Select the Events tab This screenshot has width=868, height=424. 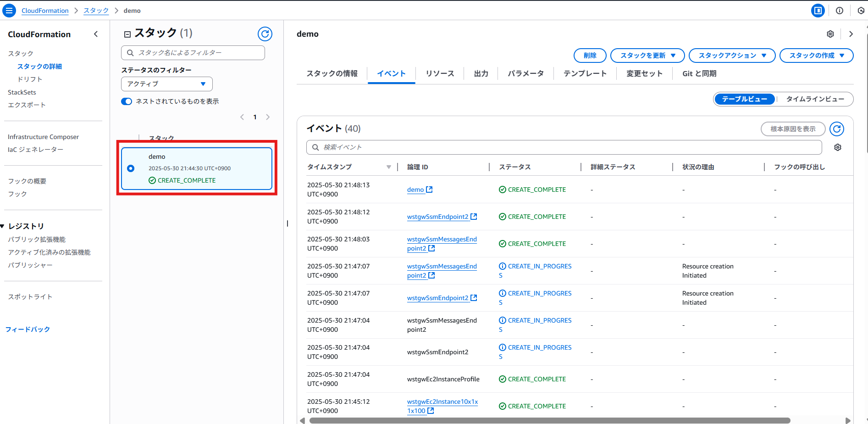pyautogui.click(x=391, y=73)
